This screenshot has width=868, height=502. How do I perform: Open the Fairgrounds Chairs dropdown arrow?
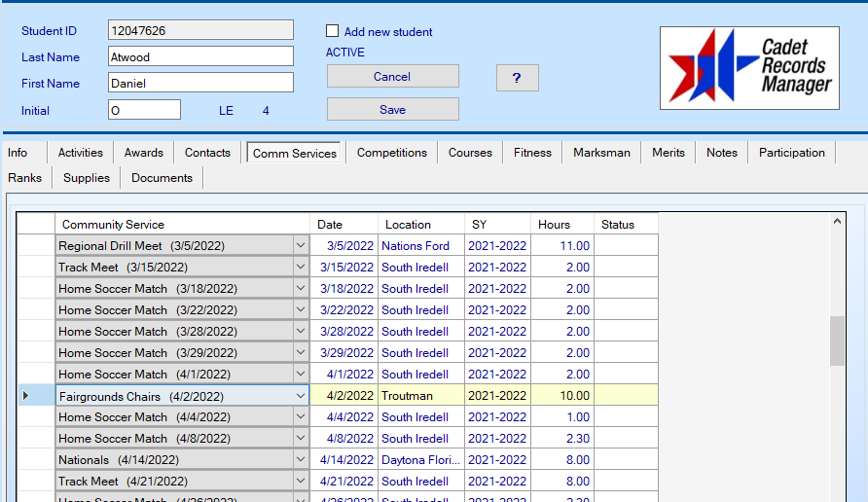(301, 396)
